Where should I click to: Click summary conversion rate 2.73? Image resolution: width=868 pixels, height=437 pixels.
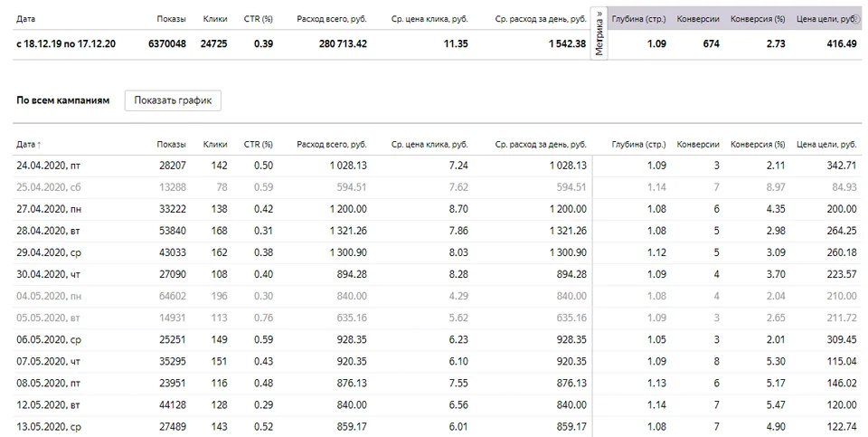pos(776,43)
